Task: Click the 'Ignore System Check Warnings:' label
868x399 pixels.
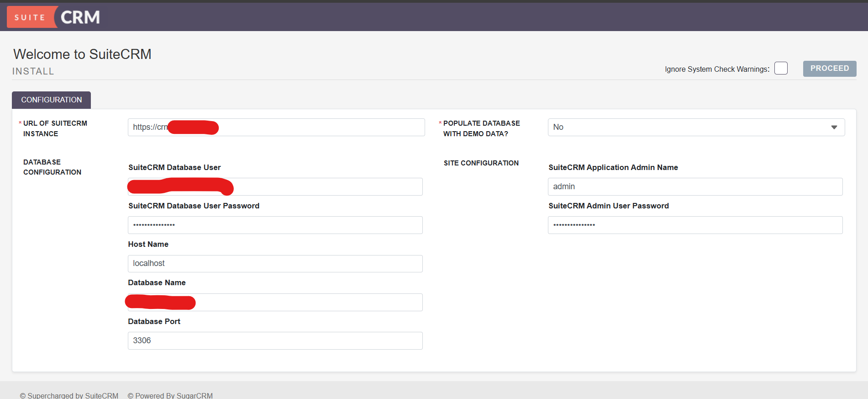Action: 717,69
